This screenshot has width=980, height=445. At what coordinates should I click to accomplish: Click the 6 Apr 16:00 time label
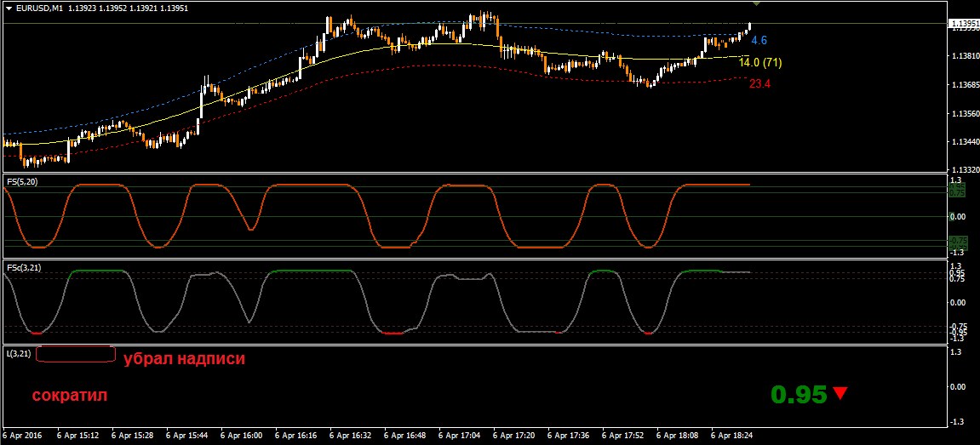(x=241, y=435)
